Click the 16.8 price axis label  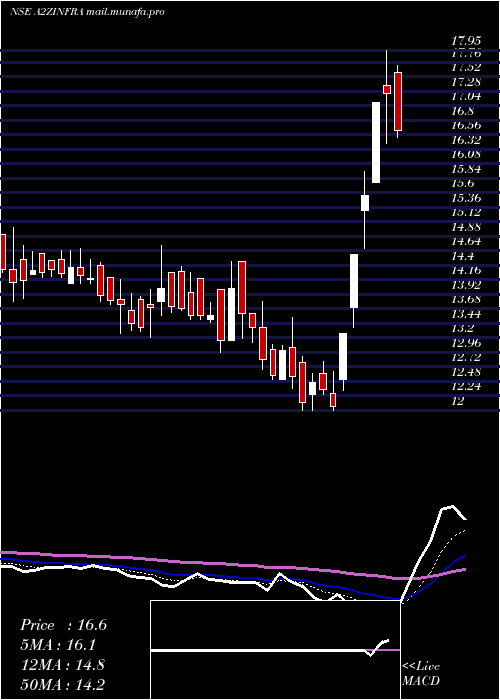[x=464, y=111]
